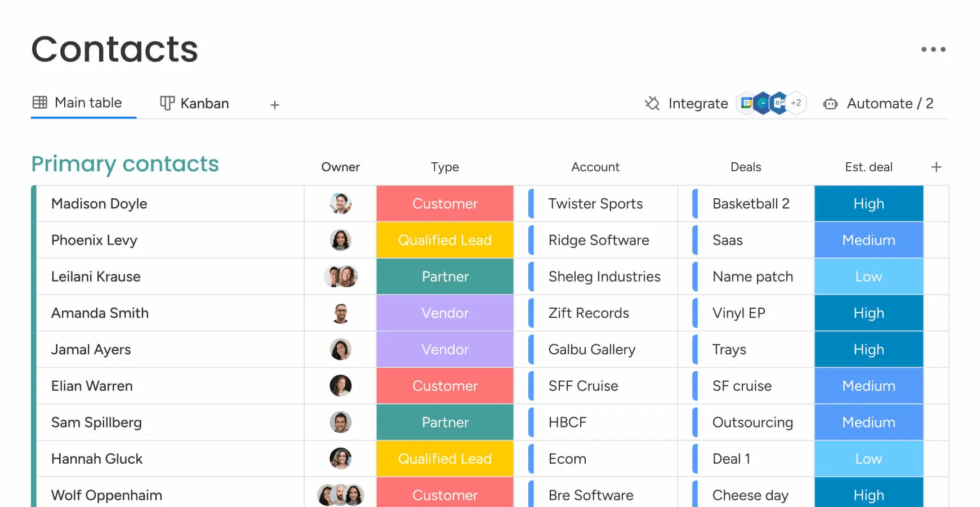Collapse the Primary contacts group title
This screenshot has height=507, width=980.
tap(125, 164)
